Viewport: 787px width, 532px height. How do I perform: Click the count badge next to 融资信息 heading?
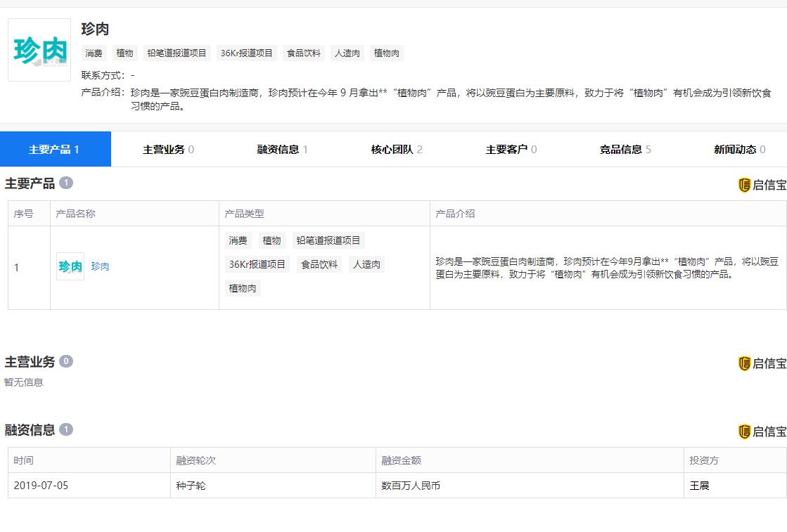point(65,429)
